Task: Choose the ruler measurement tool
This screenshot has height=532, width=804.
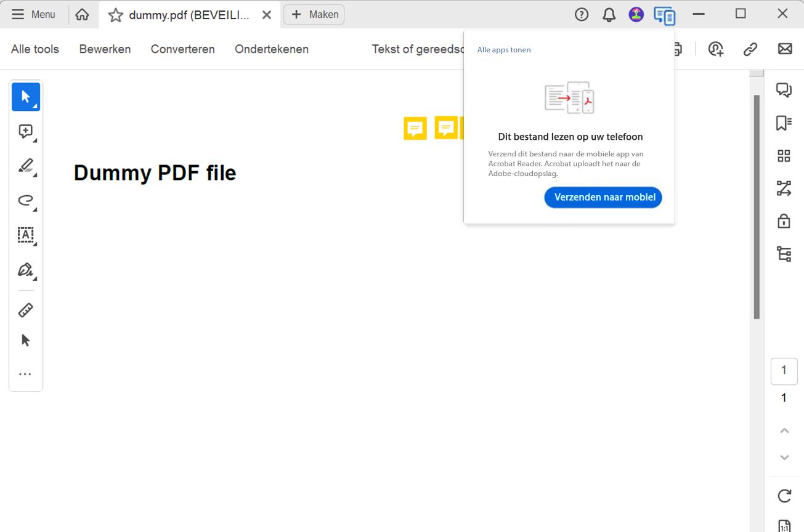Action: tap(26, 310)
